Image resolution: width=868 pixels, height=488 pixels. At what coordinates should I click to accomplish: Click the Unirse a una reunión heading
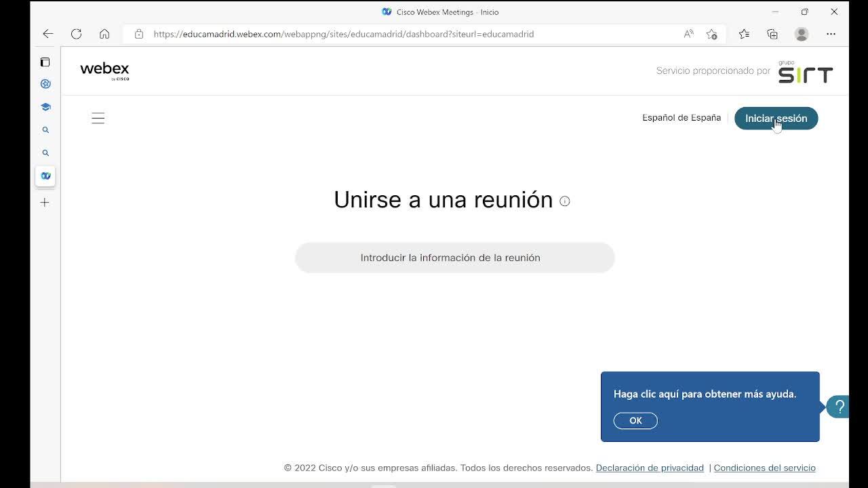click(443, 200)
